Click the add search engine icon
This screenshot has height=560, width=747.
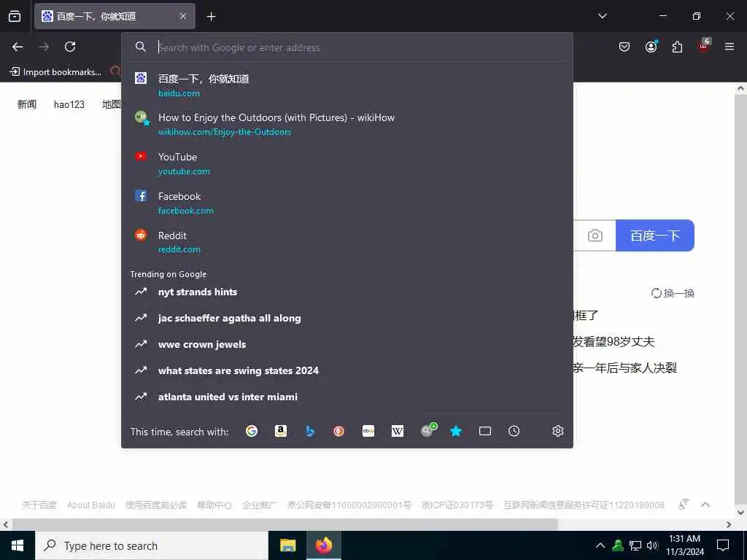point(428,429)
